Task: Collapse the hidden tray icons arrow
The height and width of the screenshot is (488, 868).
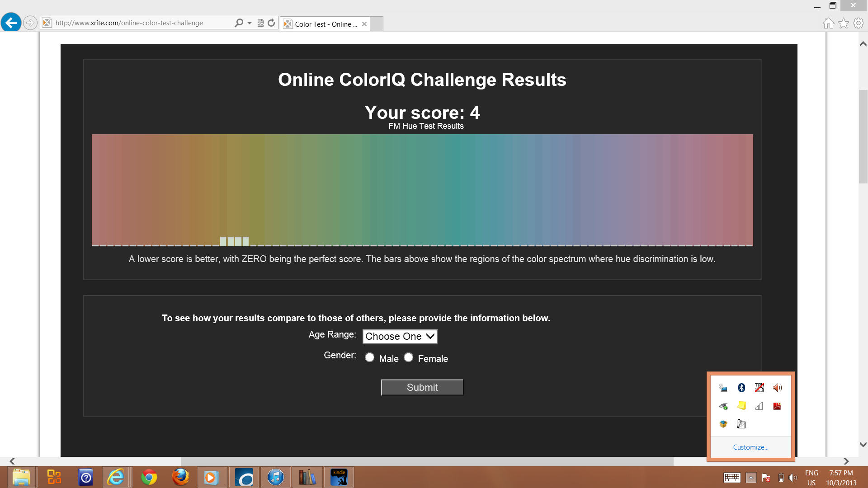Action: point(751,478)
